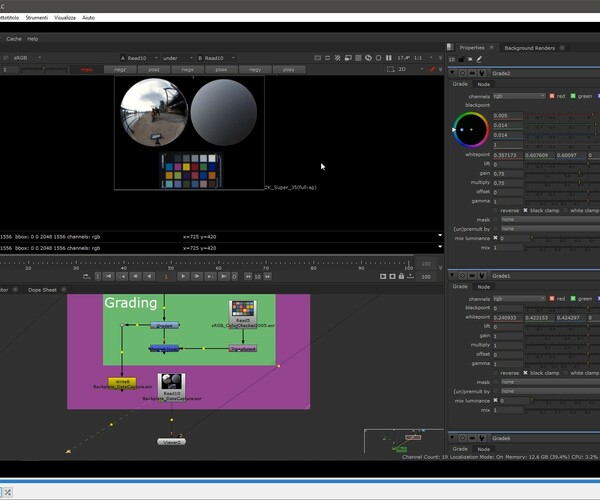Click the center-node icon on the Grade2 panel
Screen dimensions: 600x500
tap(462, 73)
